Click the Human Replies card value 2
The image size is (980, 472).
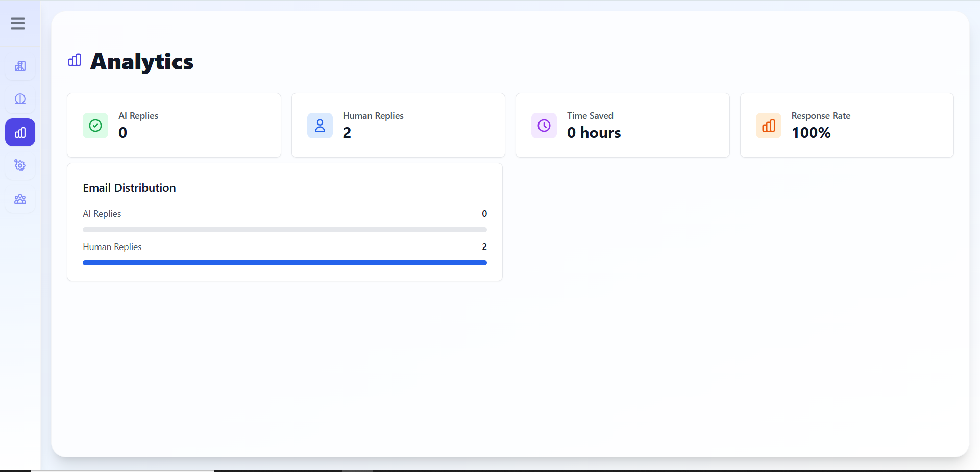click(347, 133)
